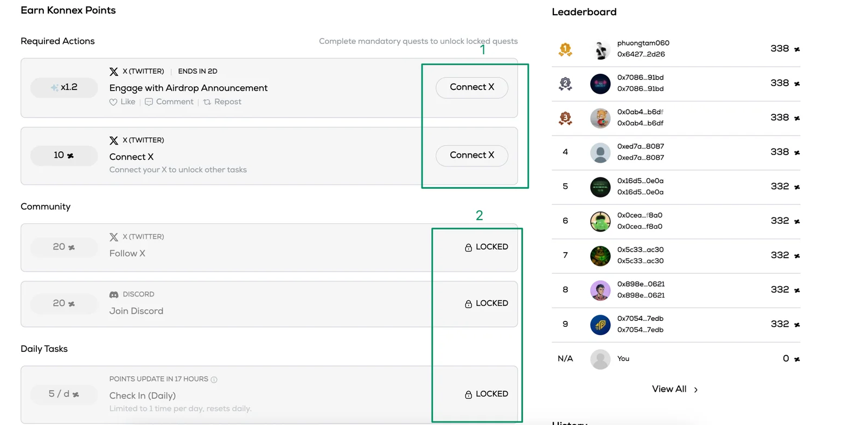868x425 pixels.
Task: Click the X logo on Follow X task
Action: [x=114, y=237]
